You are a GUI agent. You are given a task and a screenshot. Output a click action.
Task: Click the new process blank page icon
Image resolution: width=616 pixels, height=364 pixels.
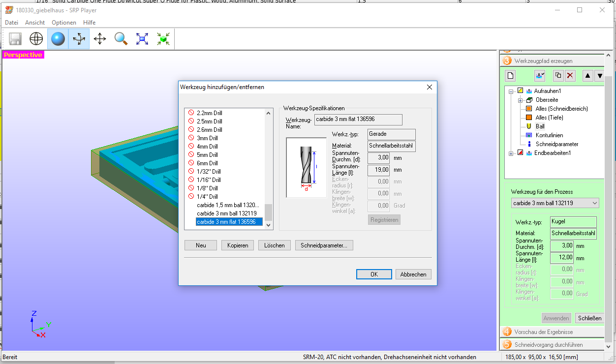[511, 76]
